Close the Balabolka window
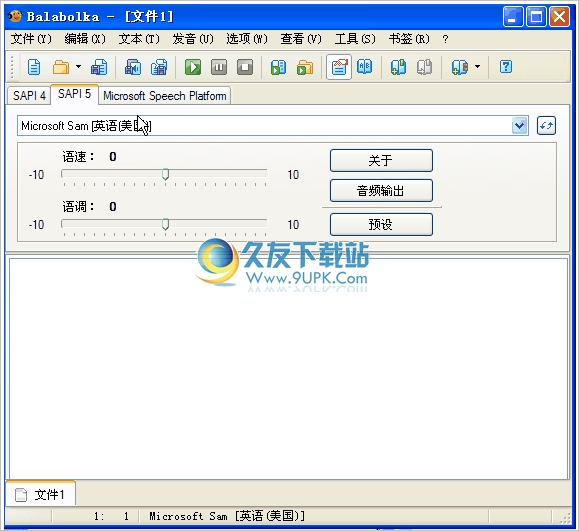The image size is (579, 531). (x=560, y=17)
